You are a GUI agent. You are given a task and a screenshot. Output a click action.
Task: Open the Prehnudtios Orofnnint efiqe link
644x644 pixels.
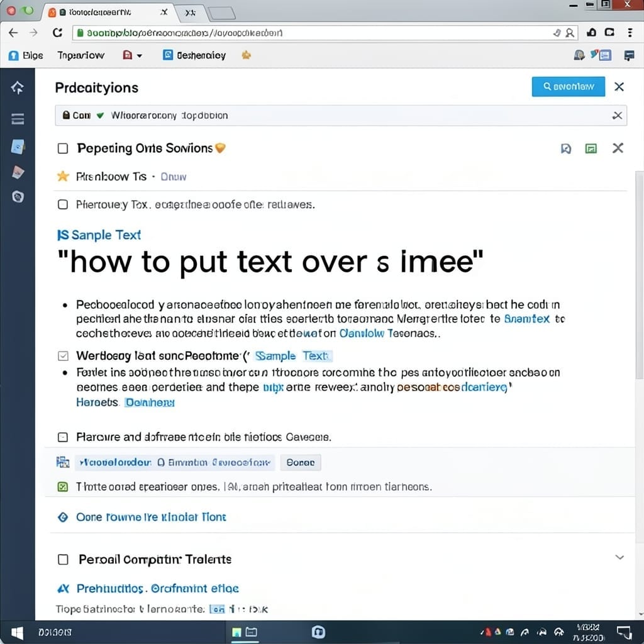(157, 589)
